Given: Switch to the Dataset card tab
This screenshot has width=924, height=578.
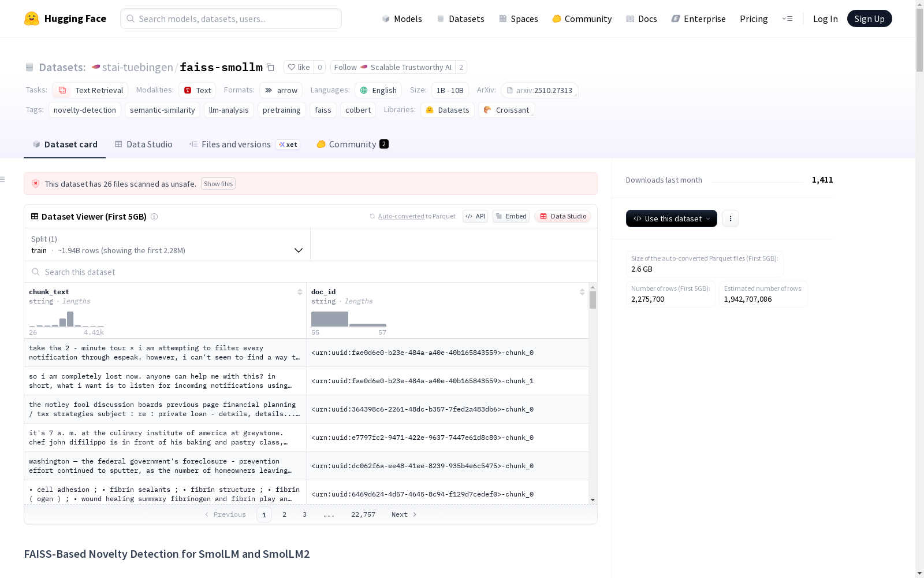Looking at the screenshot, I should point(65,144).
